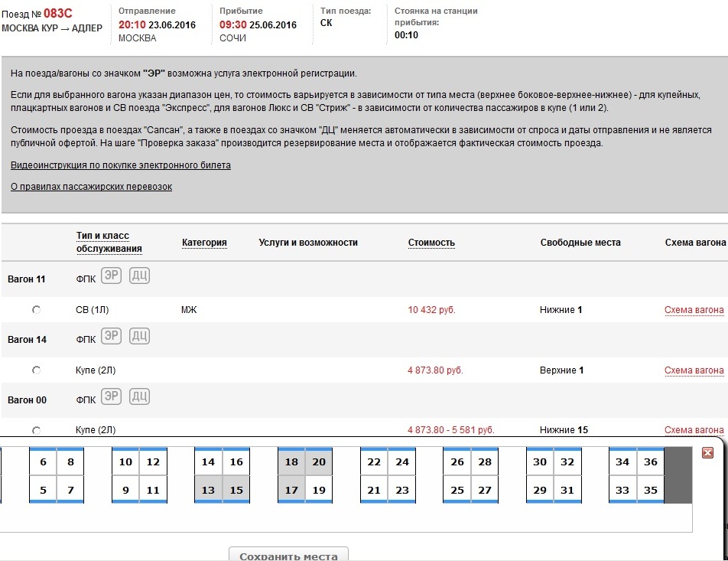Image resolution: width=728 pixels, height=561 pixels.
Task: Sort by Тип и класс обслуживания header
Action: point(109,242)
